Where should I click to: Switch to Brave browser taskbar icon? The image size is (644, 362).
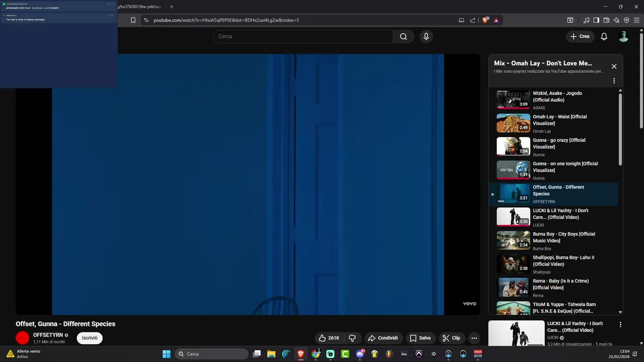pyautogui.click(x=301, y=354)
